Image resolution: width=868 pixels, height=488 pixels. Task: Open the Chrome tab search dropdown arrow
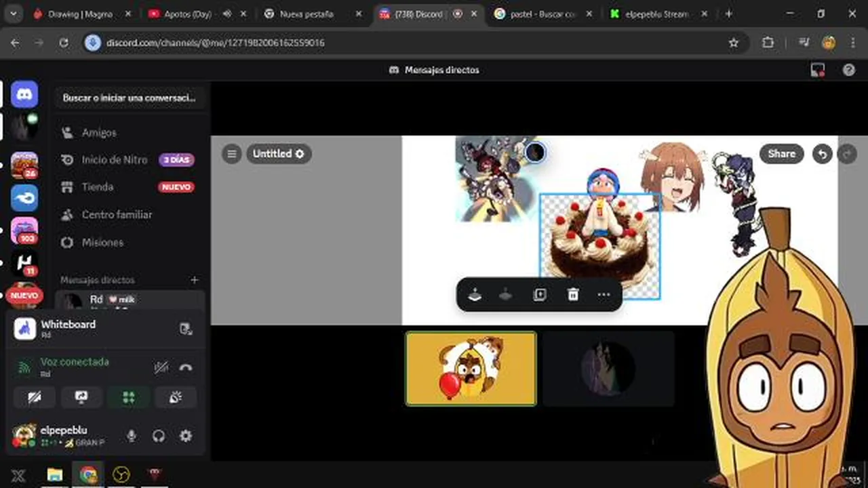pyautogui.click(x=14, y=14)
